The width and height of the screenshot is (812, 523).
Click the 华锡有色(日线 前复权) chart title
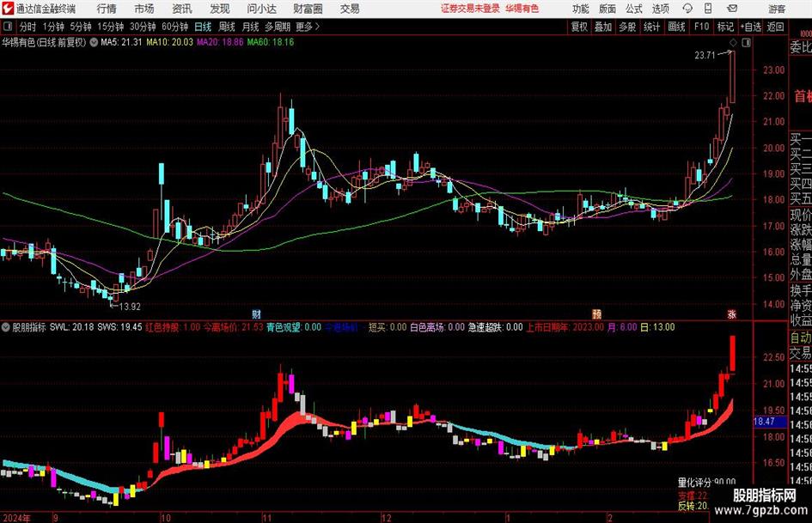pos(44,42)
